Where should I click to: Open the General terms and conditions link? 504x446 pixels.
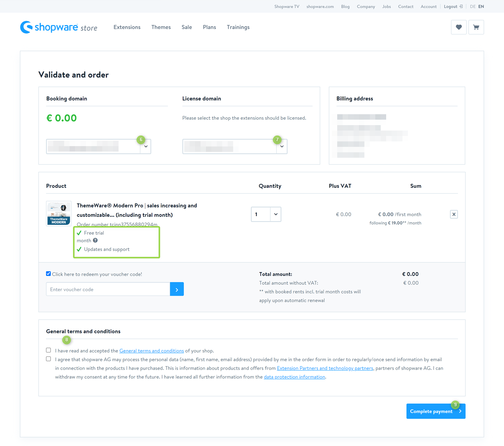point(152,351)
